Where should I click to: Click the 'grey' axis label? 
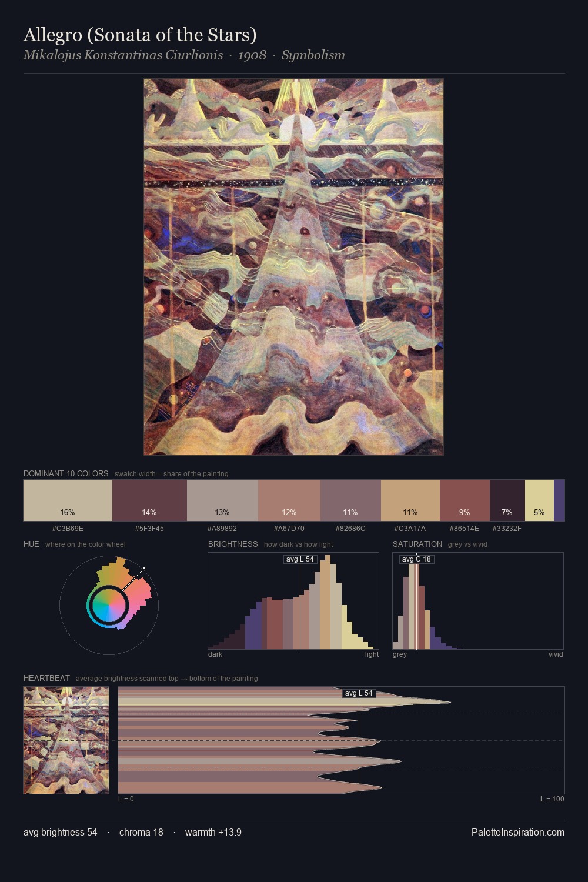[400, 654]
